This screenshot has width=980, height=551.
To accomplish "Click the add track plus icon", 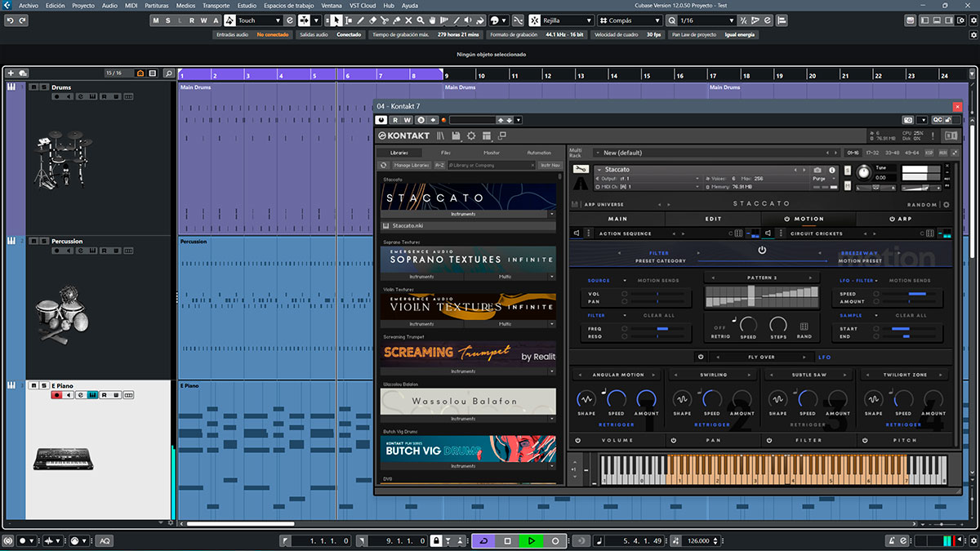I will pyautogui.click(x=11, y=73).
